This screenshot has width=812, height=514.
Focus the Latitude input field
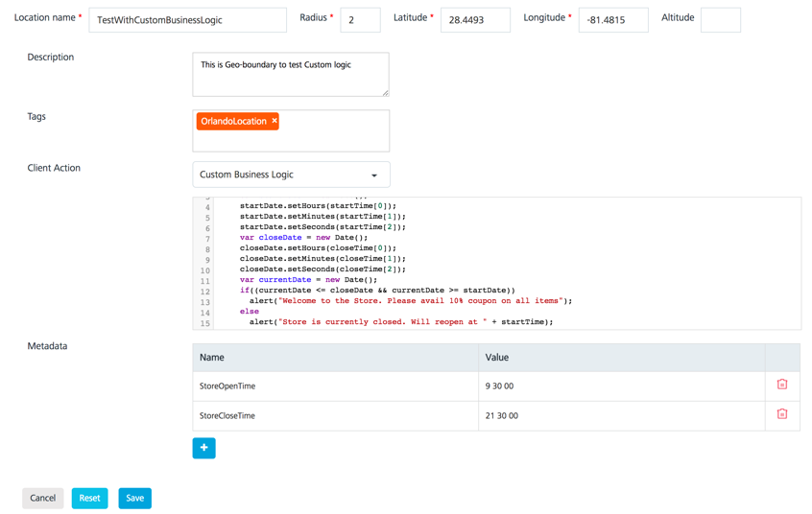[475, 20]
